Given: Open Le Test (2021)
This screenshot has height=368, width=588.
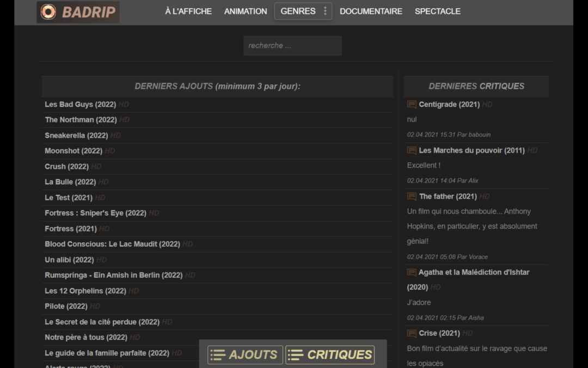Looking at the screenshot, I should (x=69, y=197).
